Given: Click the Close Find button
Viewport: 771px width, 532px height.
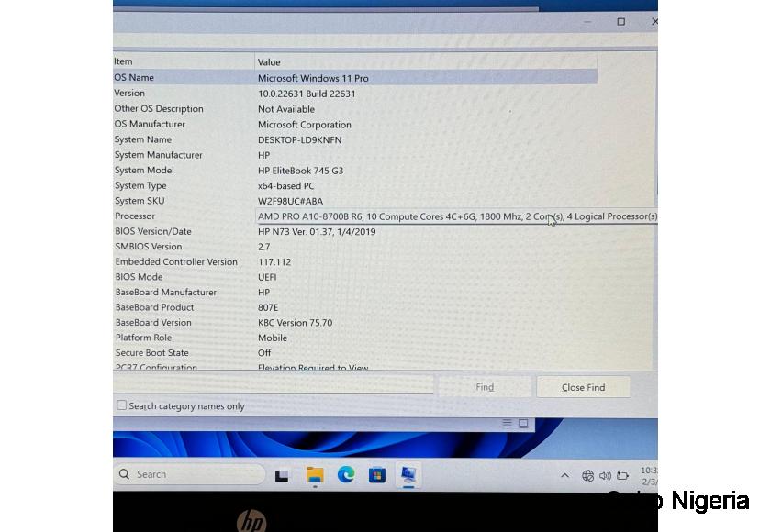Looking at the screenshot, I should click(x=583, y=387).
